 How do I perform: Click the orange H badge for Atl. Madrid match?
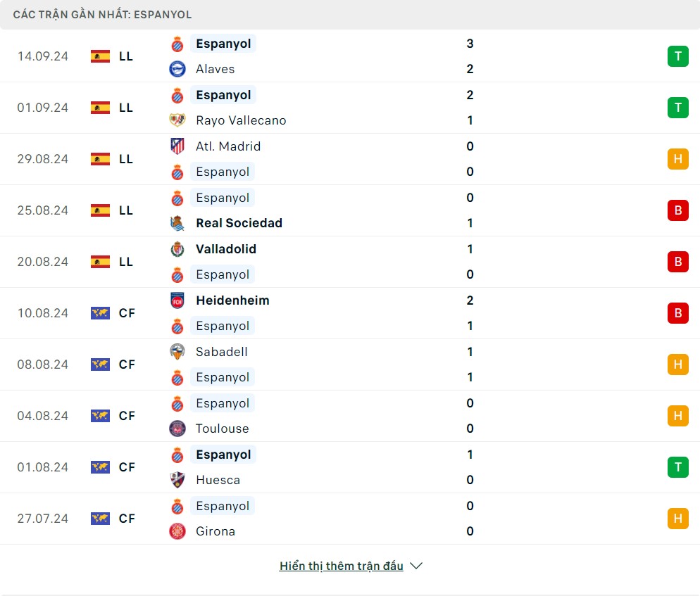(677, 159)
